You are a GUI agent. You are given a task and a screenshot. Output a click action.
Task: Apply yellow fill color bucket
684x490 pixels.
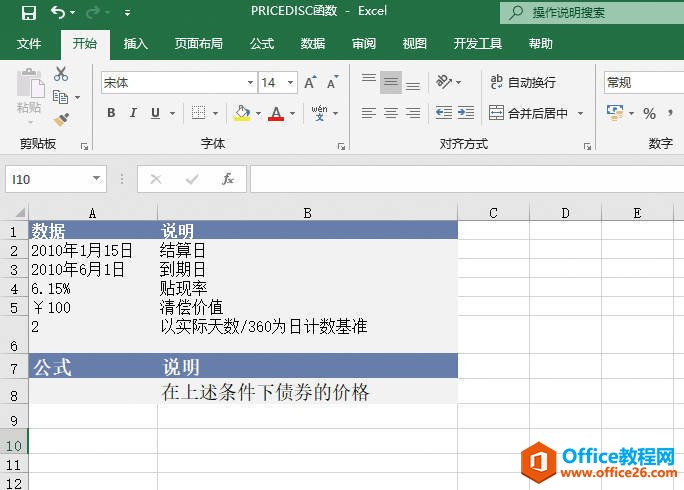tap(243, 113)
